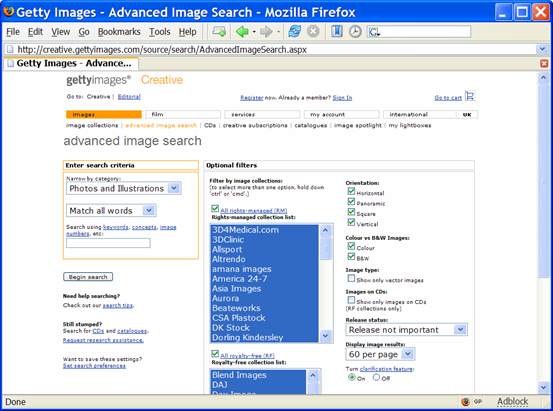Click the Begin search button
The width and height of the screenshot is (553, 411).
(x=88, y=277)
